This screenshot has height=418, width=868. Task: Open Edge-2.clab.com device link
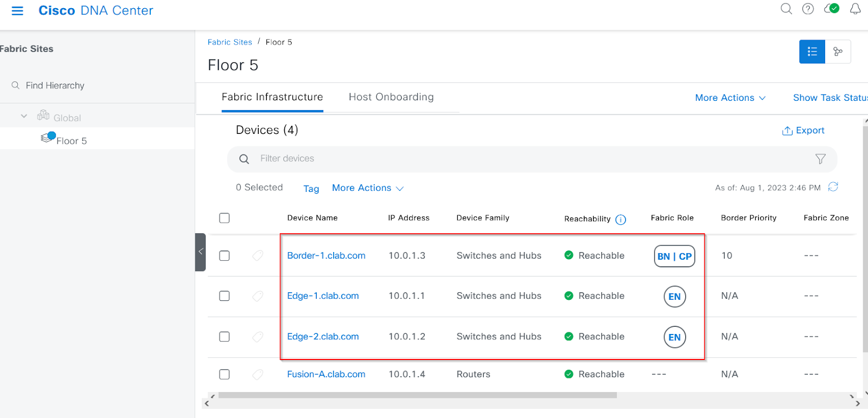tap(323, 337)
